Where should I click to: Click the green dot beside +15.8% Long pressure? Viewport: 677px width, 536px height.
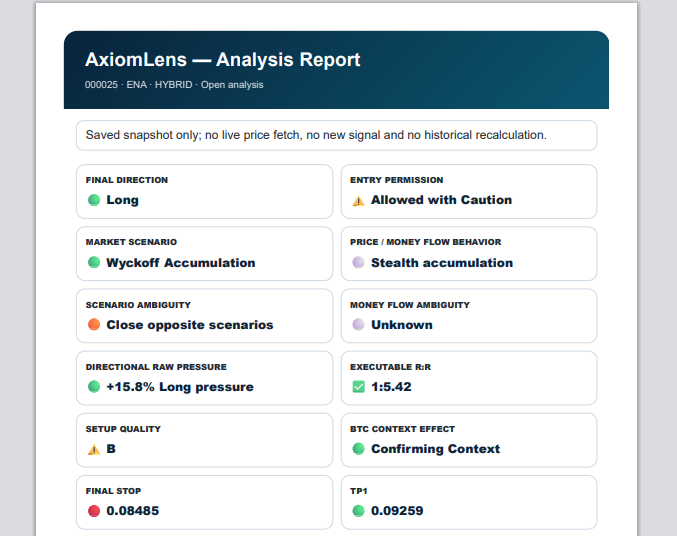click(94, 387)
